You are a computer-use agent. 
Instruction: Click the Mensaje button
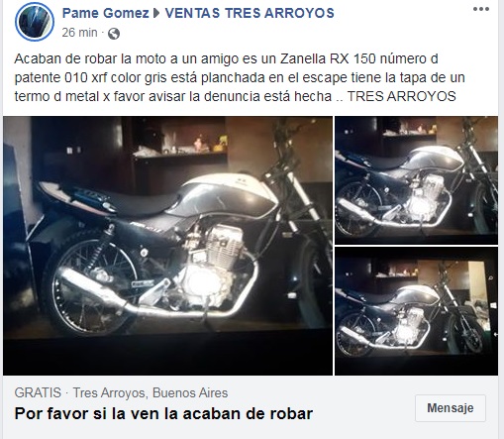pos(451,408)
